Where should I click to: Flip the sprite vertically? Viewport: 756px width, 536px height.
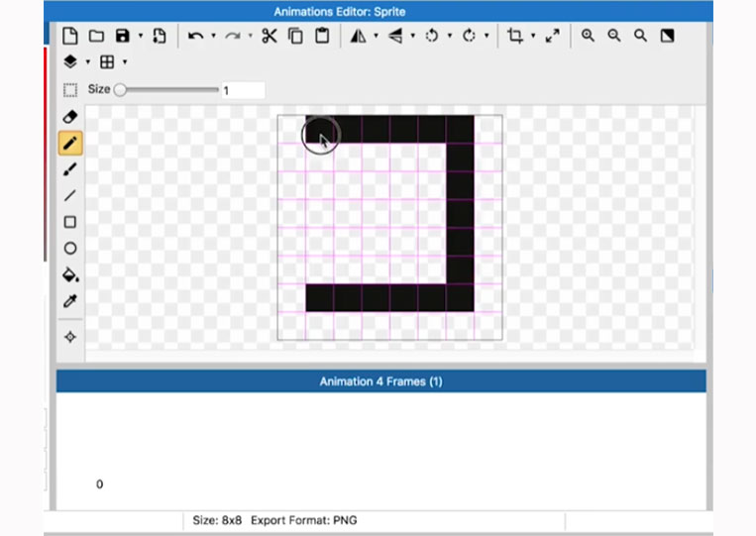[395, 36]
